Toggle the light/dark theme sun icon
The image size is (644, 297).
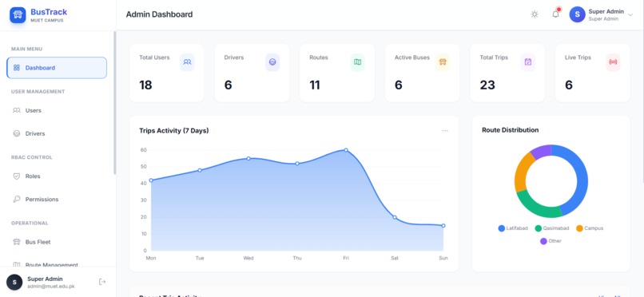click(535, 14)
